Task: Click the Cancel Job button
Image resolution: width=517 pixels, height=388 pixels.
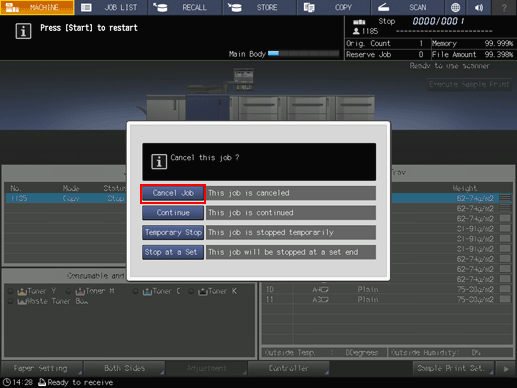Action: tap(173, 193)
